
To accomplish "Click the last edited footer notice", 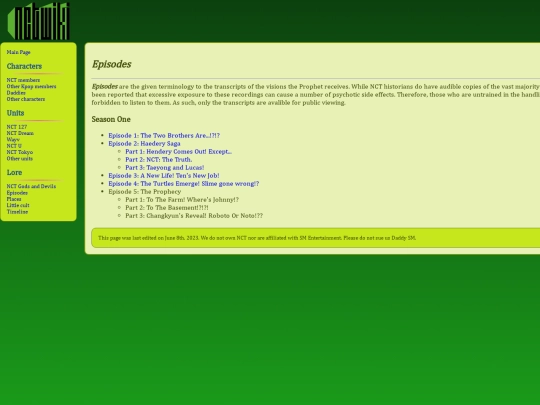I will pos(257,238).
